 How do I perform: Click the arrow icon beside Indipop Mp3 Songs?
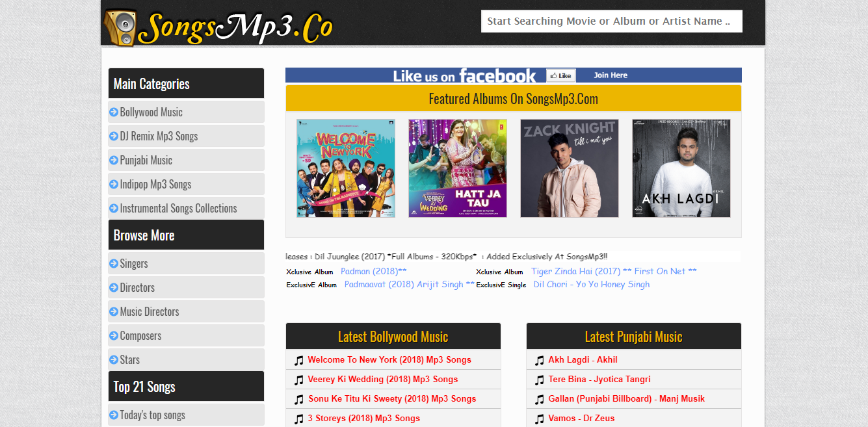point(114,184)
